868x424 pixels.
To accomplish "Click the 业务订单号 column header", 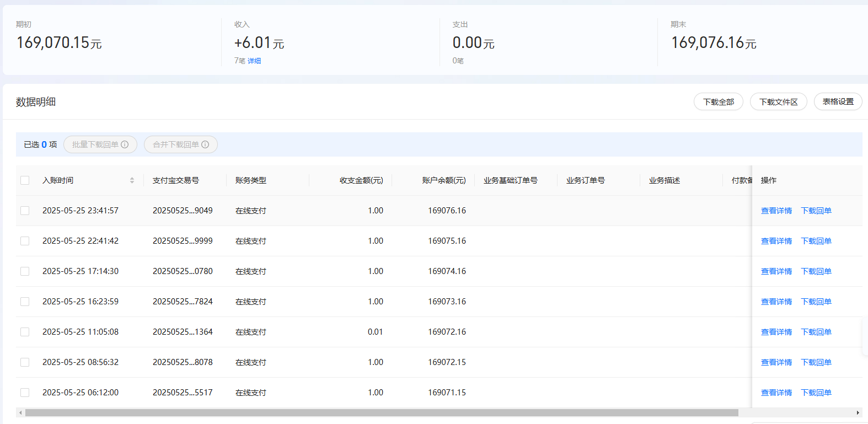I will coord(586,180).
